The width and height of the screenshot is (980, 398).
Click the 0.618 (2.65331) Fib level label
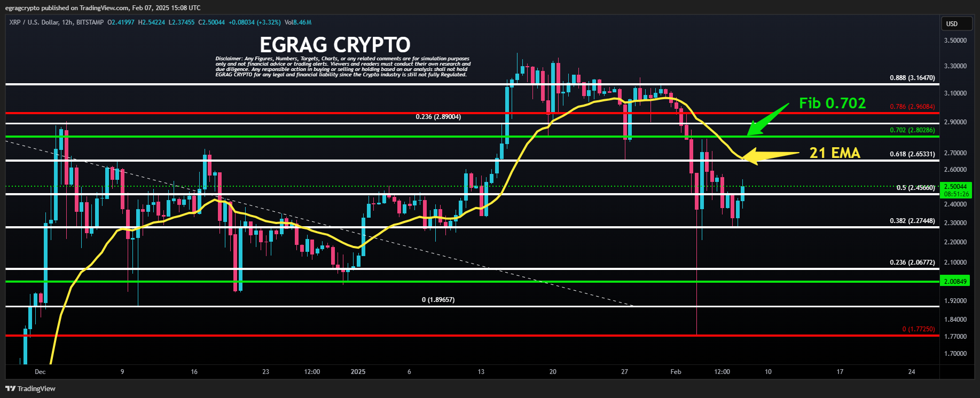[x=912, y=154]
